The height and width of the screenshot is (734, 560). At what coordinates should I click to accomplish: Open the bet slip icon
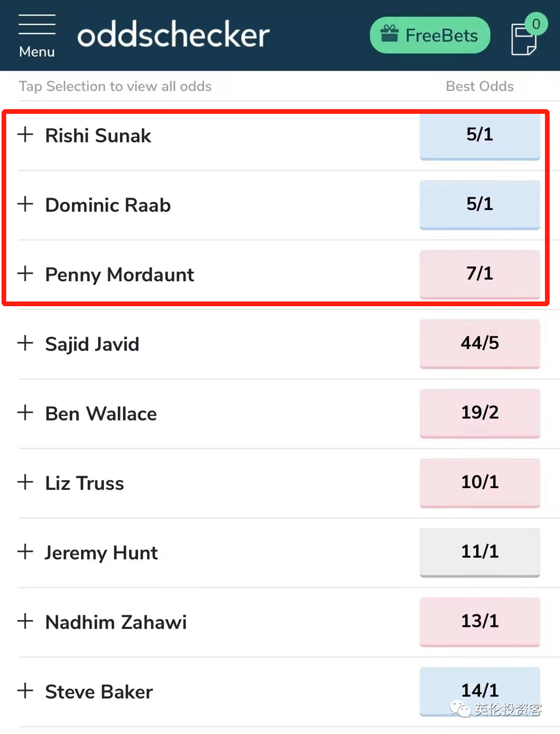point(525,38)
